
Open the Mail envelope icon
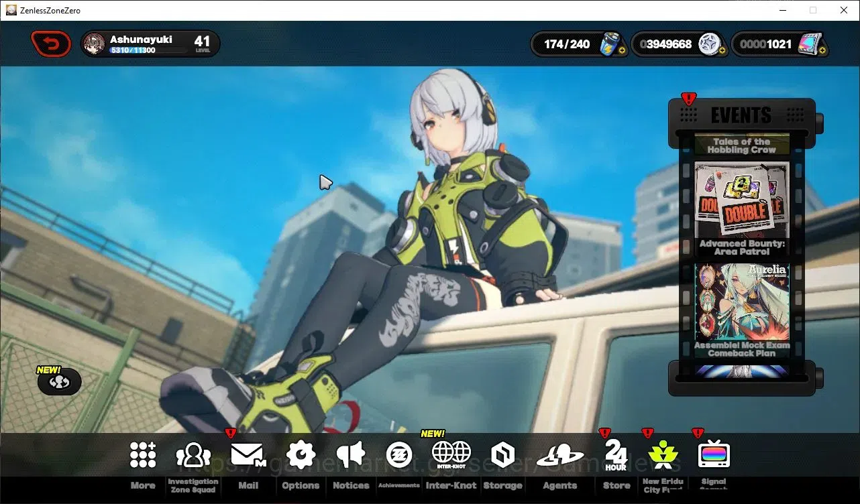[x=248, y=455]
